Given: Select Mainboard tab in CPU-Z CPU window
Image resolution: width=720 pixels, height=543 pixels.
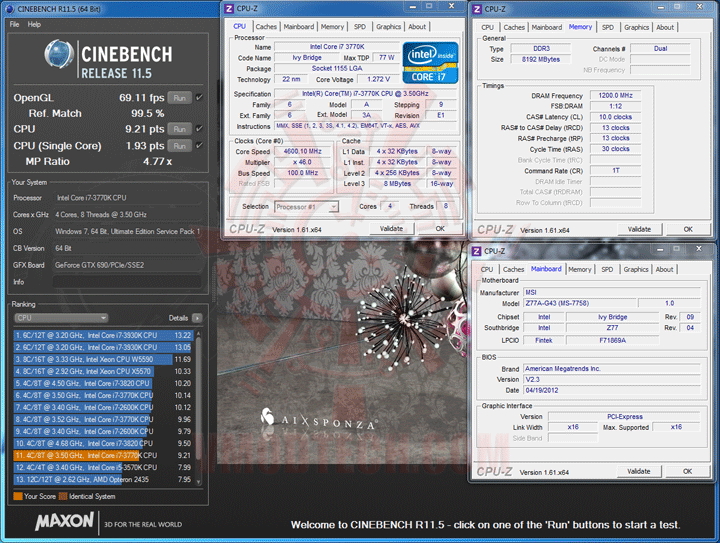Looking at the screenshot, I should coord(299,27).
